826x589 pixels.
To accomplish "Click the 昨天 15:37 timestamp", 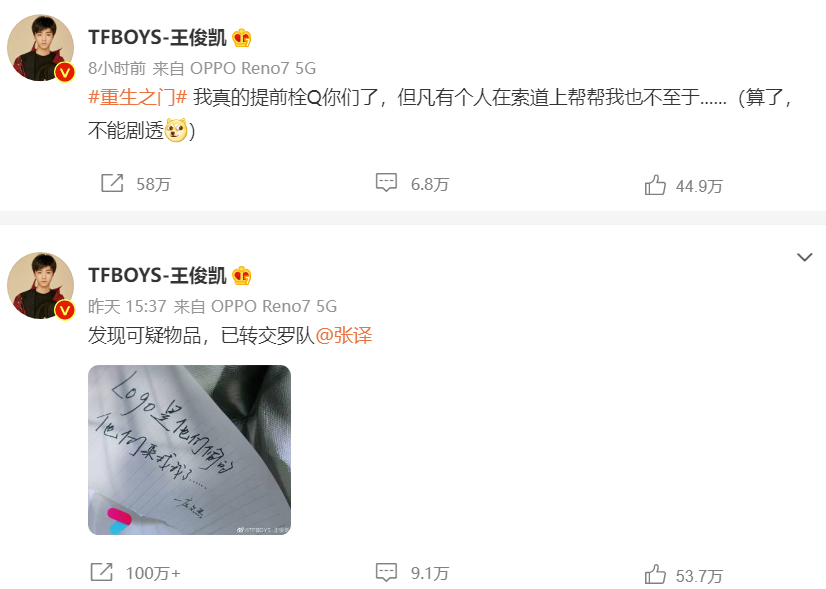I will click(127, 306).
